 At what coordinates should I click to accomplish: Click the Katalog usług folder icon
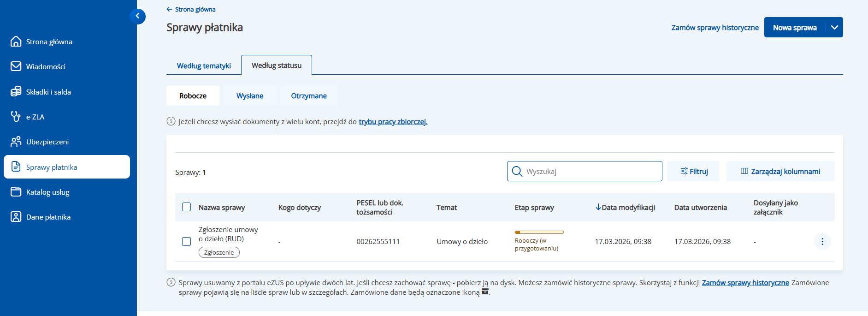coord(16,192)
